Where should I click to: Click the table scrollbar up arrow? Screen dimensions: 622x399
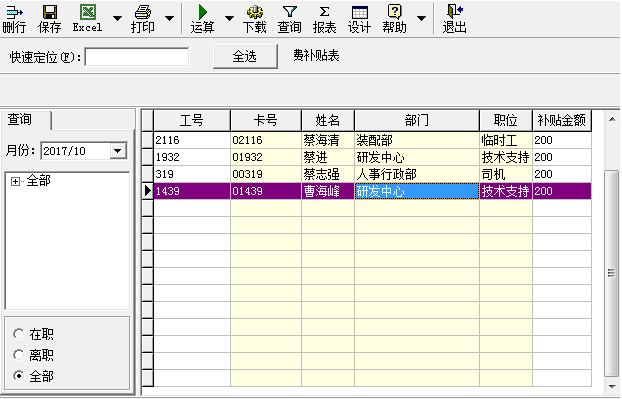point(612,119)
